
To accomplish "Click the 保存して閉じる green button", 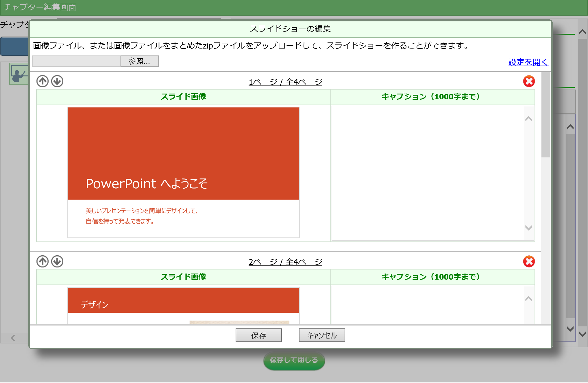I will 294,360.
